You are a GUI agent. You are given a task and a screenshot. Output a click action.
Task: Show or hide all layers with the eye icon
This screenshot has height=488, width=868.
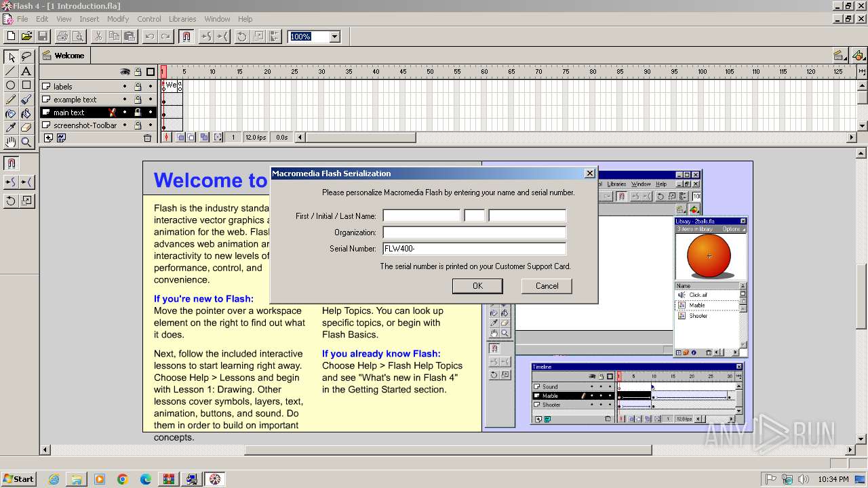(x=125, y=72)
